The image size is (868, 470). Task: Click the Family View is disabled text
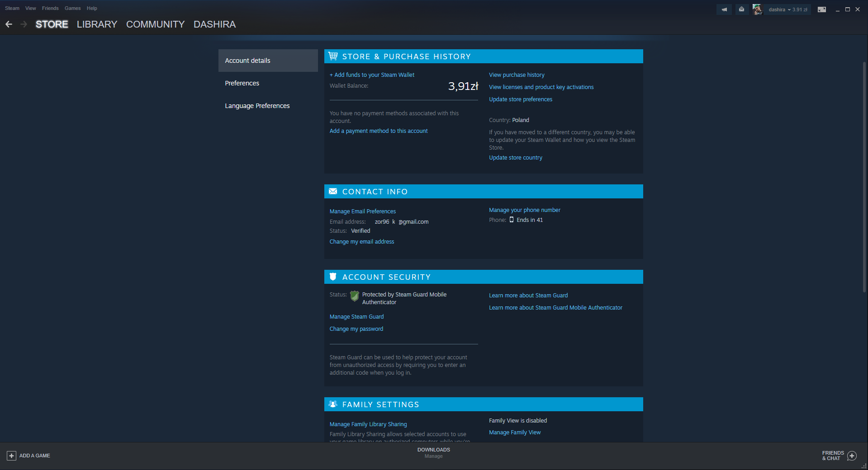tap(518, 421)
